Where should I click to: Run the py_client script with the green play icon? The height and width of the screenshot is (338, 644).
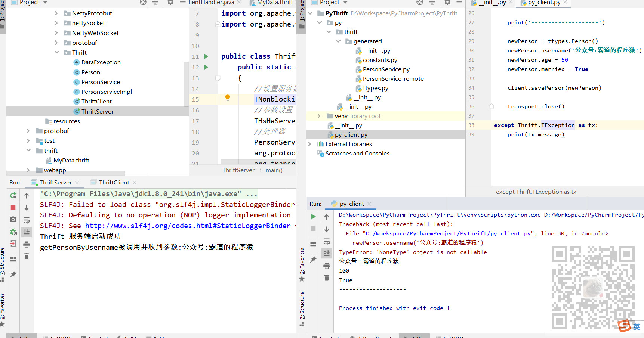[313, 217]
